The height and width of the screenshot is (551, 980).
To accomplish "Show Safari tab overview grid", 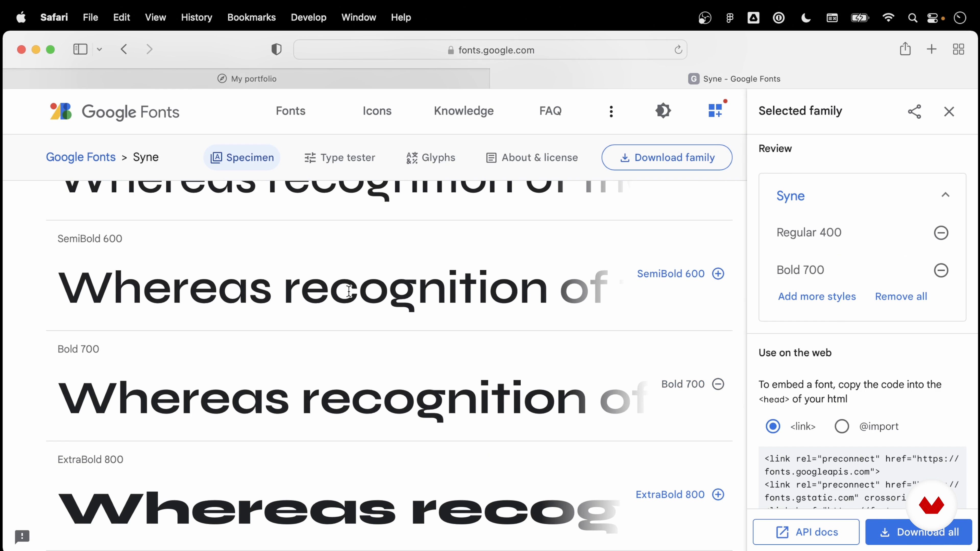I will (x=958, y=49).
